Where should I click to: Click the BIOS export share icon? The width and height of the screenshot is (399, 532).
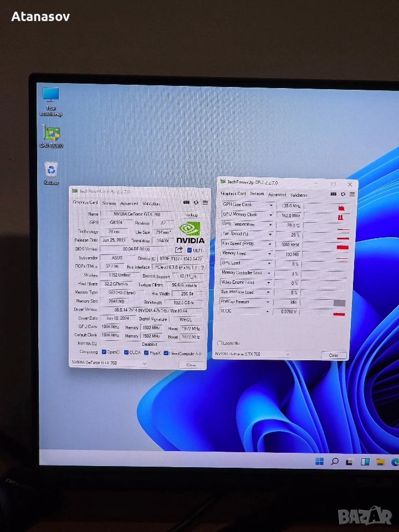(x=178, y=250)
